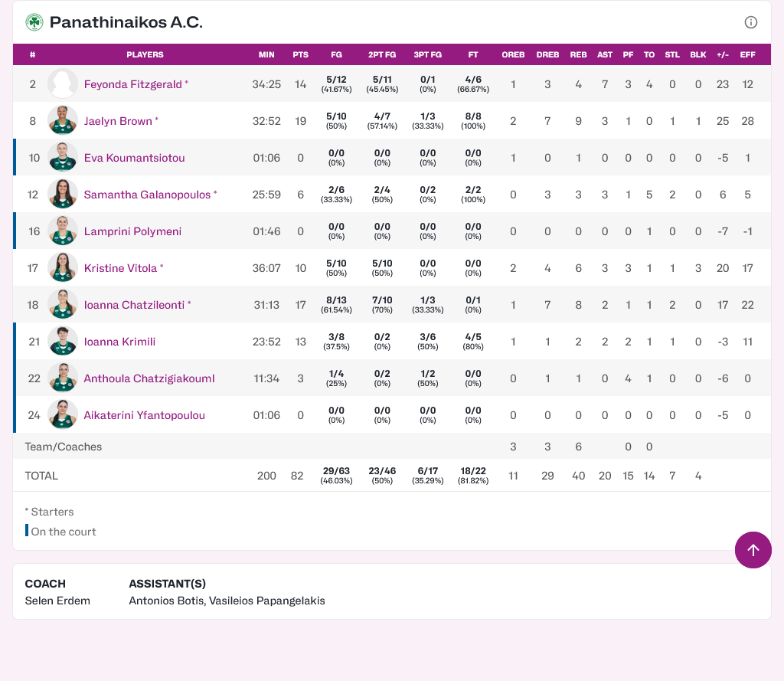Click the PTS column header
784x681 pixels.
pyautogui.click(x=300, y=55)
